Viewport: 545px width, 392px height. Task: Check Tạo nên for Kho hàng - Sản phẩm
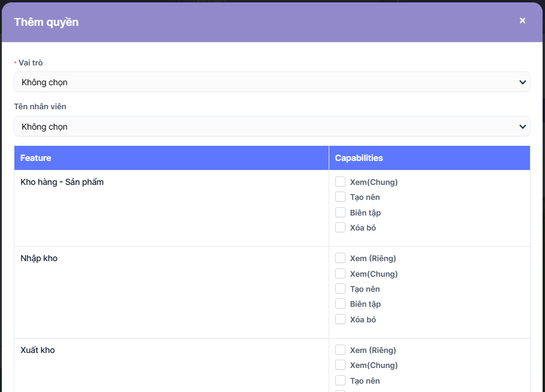[341, 197]
